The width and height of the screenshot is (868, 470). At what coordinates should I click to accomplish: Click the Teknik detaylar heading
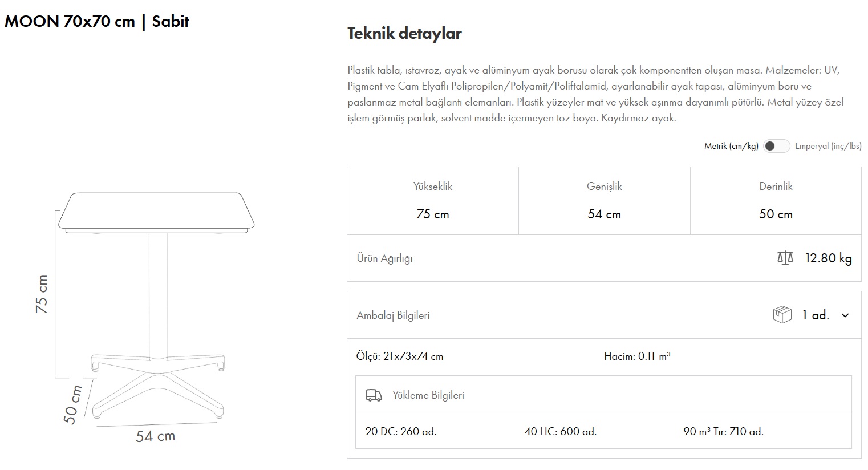click(404, 33)
